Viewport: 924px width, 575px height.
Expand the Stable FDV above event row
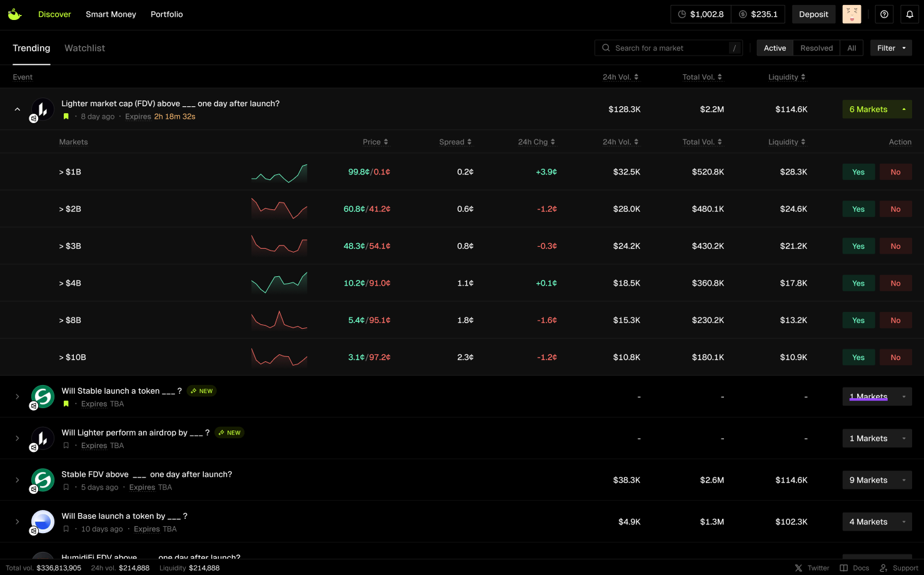17,479
